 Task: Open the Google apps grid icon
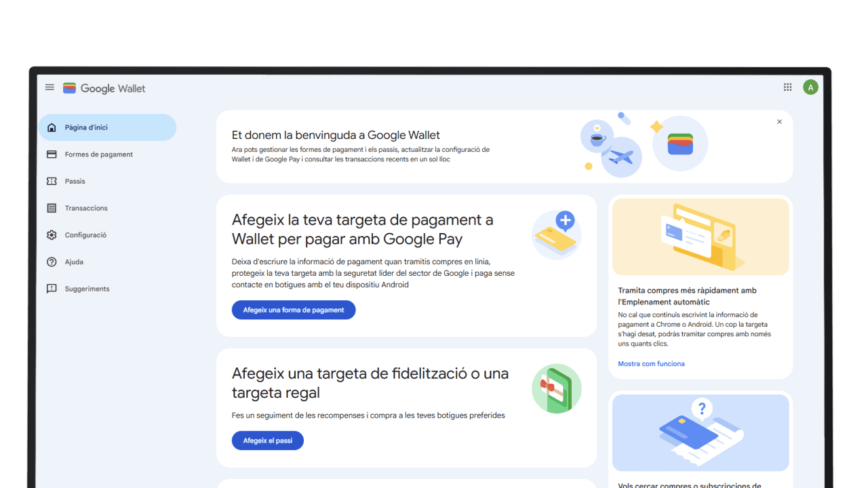(x=787, y=87)
